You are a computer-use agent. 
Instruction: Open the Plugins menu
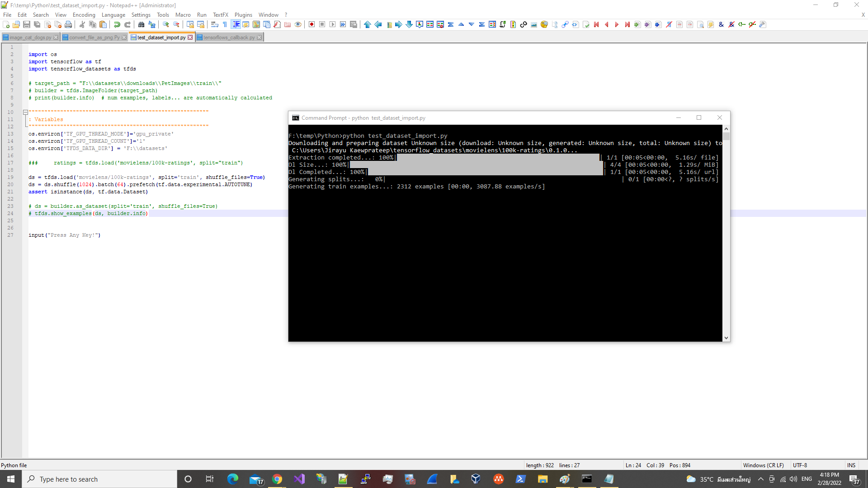[243, 15]
